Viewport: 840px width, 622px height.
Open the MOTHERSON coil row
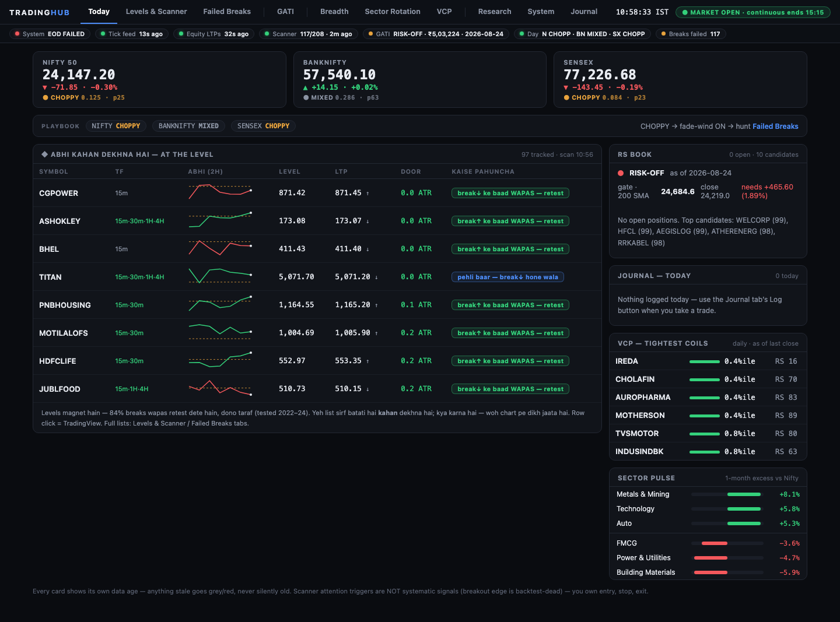pyautogui.click(x=708, y=416)
